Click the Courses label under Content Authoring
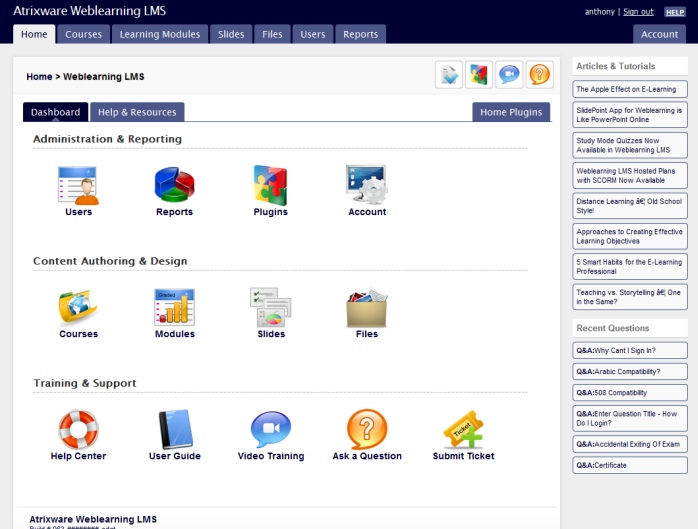The width and height of the screenshot is (698, 529). click(78, 334)
